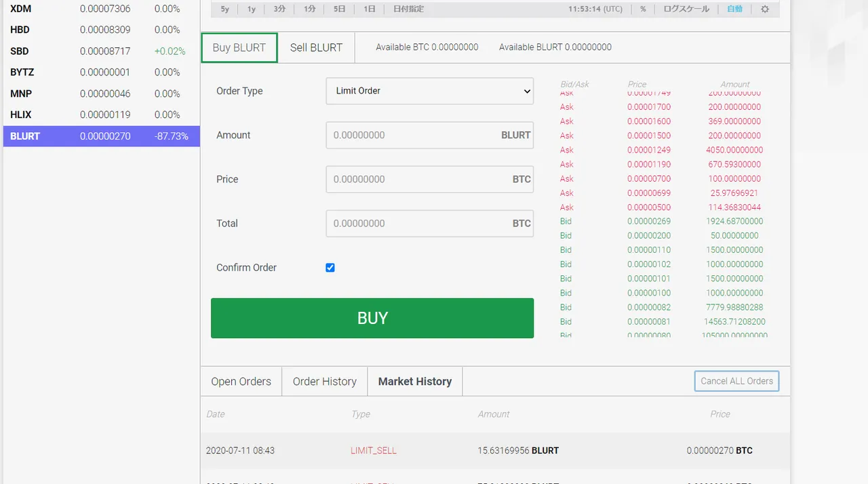
Task: Select HBD market row
Action: coord(102,30)
